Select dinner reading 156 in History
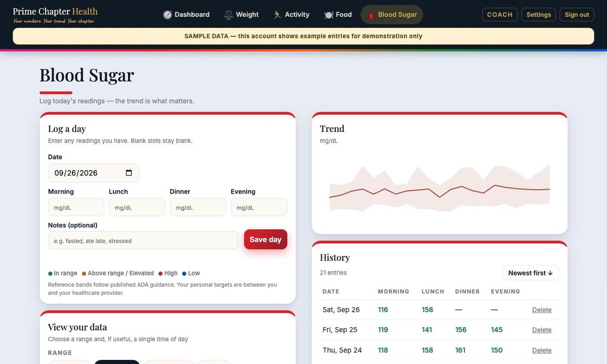607x364 pixels. [461, 330]
